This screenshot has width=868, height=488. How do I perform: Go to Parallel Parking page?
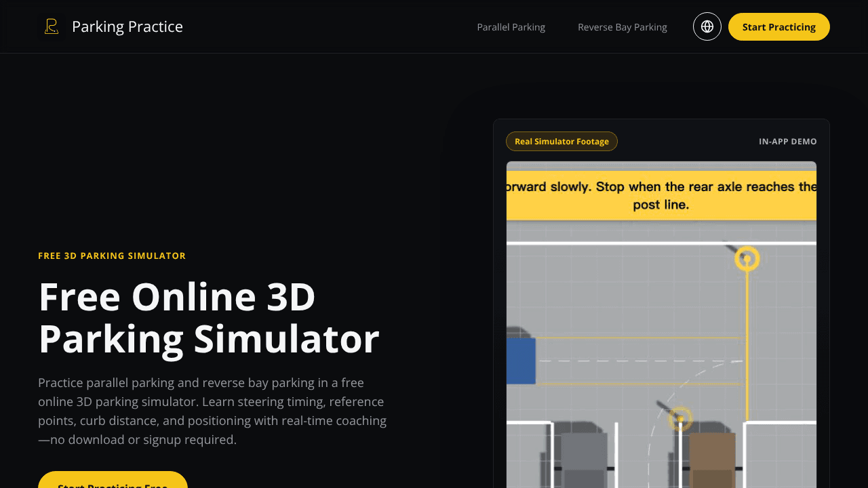pyautogui.click(x=511, y=27)
